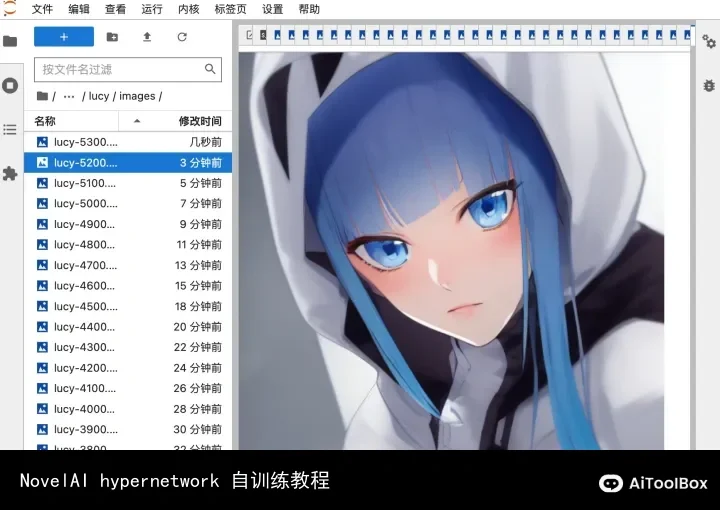Click image icon beside lucy-3900
Screen dimensions: 720x510
(x=42, y=429)
